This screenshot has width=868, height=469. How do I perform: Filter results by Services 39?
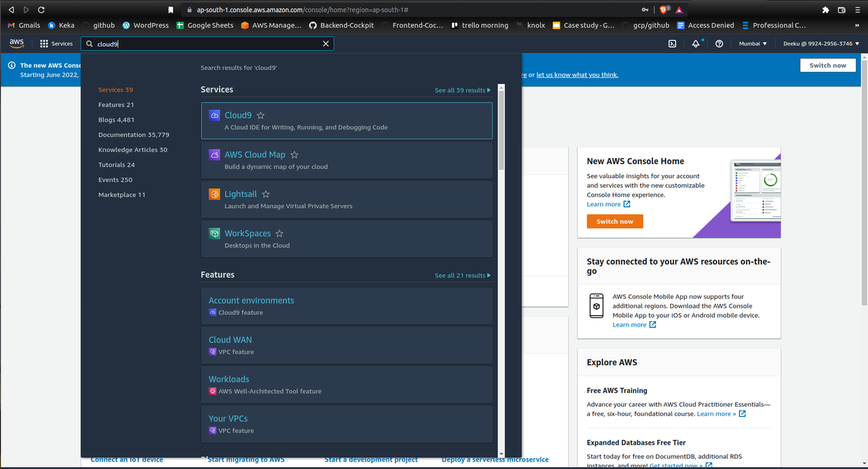pos(115,89)
